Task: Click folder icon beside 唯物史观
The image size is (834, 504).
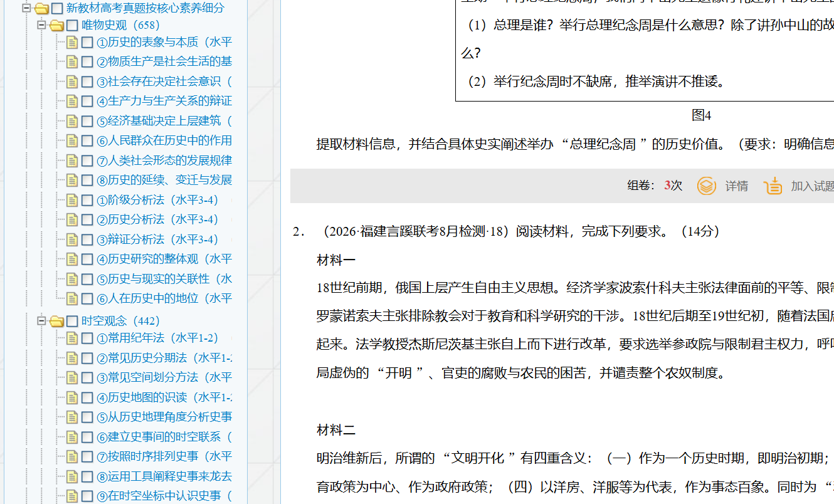Action: coord(56,26)
